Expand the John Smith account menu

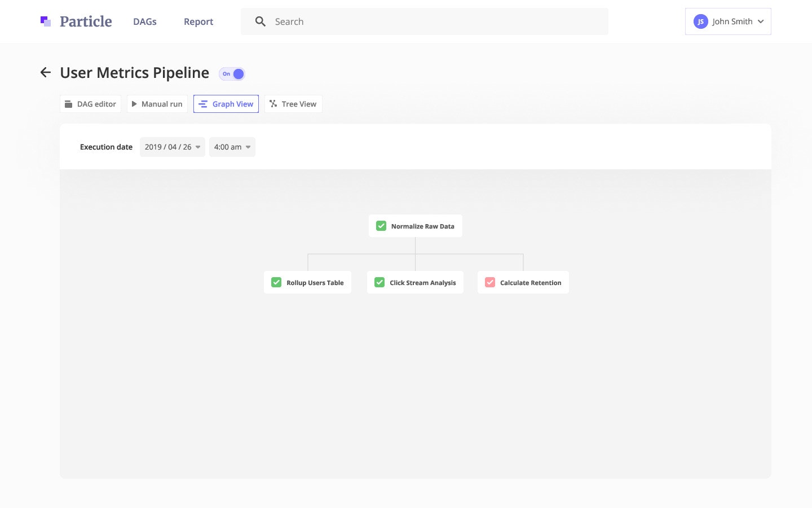point(761,21)
